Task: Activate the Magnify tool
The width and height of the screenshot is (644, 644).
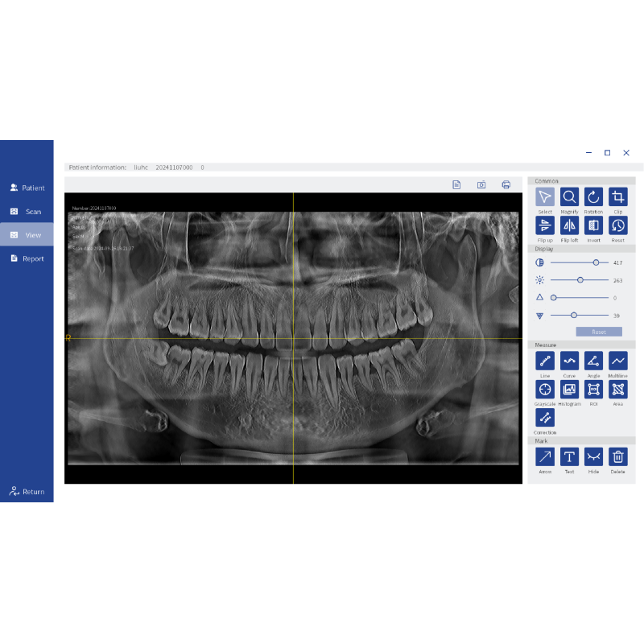Action: click(x=569, y=196)
